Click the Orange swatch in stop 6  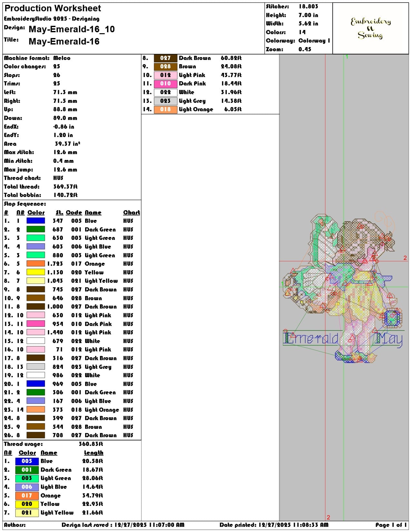[x=35, y=264]
